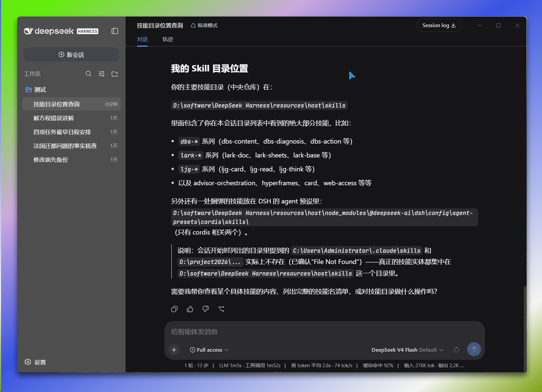Open the 技能目录位置查询 conversation

pyautogui.click(x=72, y=104)
